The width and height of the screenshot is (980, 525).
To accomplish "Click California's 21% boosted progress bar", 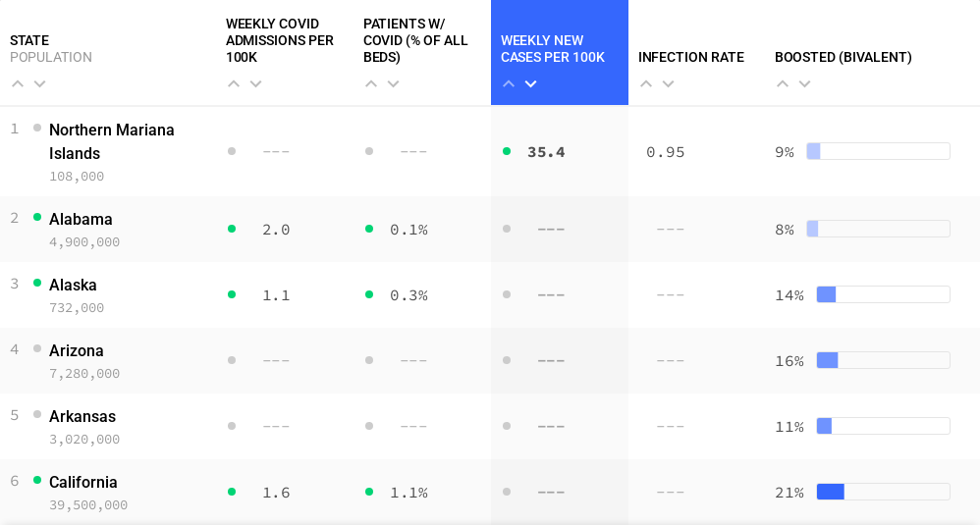I will pos(883,492).
